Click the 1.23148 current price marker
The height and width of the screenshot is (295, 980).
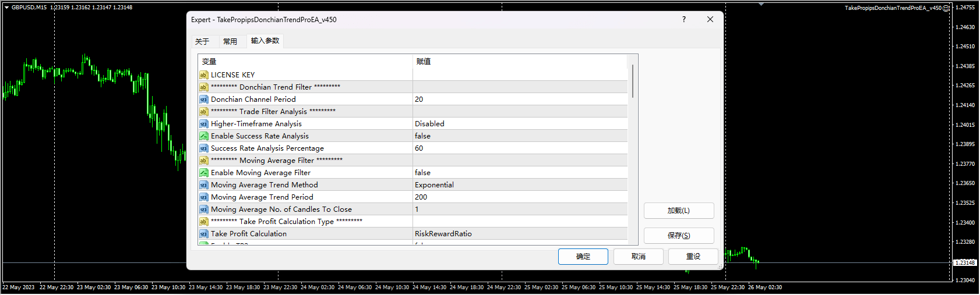click(965, 262)
